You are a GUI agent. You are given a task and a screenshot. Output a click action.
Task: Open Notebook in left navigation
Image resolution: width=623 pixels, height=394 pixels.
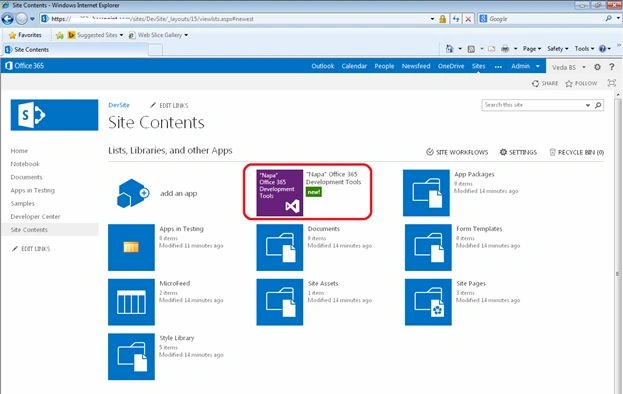coord(25,164)
